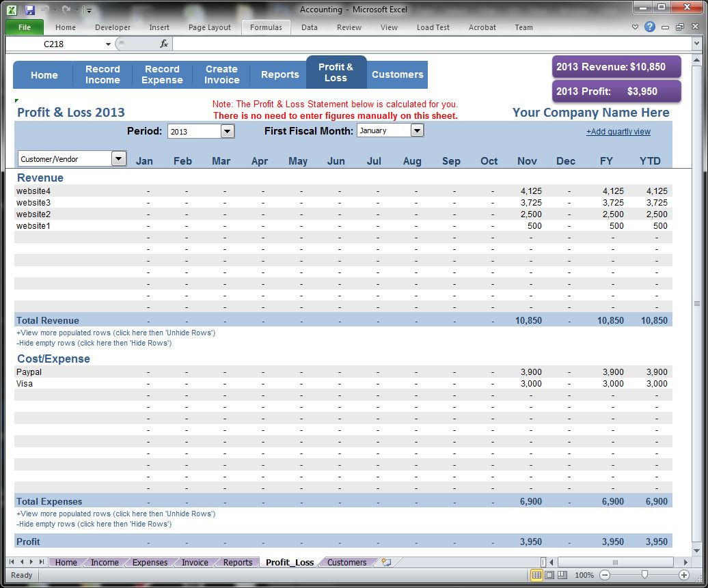Open the Team ribbon tab
The width and height of the screenshot is (708, 588).
point(523,27)
